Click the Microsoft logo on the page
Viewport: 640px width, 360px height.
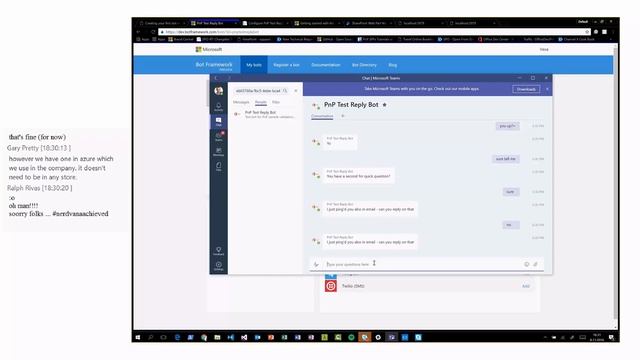(x=209, y=49)
